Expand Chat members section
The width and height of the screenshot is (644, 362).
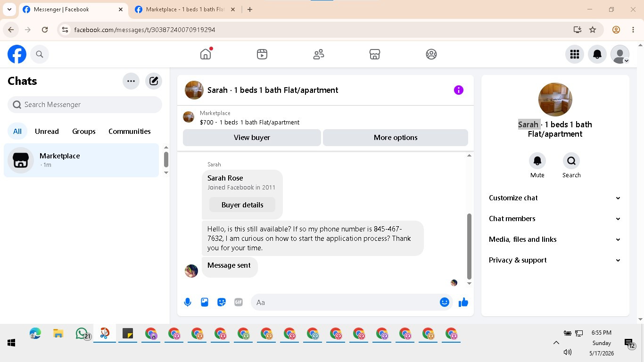[555, 219]
